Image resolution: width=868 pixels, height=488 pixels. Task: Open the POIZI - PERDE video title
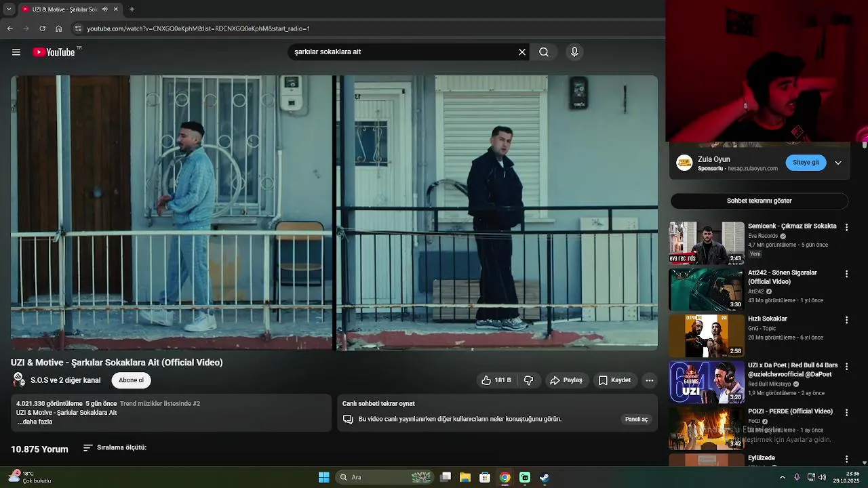click(790, 411)
